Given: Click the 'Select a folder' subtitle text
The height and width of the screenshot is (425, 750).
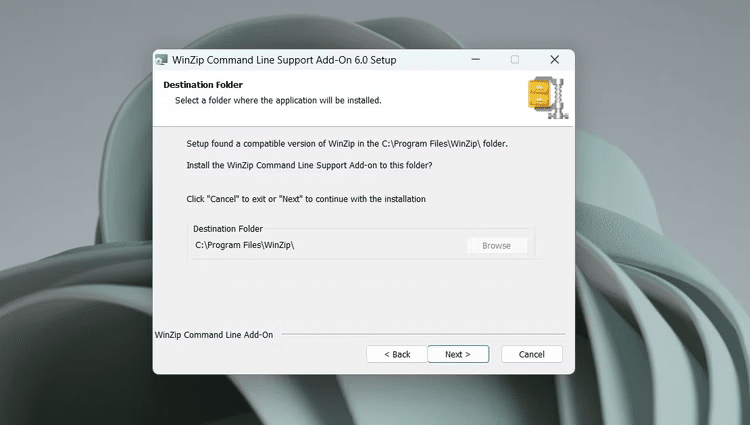Looking at the screenshot, I should [277, 100].
